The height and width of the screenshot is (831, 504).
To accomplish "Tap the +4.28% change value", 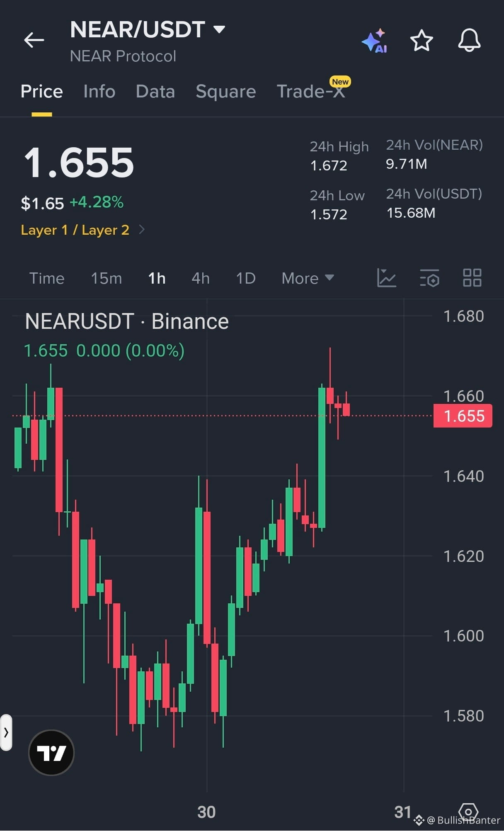I will [97, 202].
